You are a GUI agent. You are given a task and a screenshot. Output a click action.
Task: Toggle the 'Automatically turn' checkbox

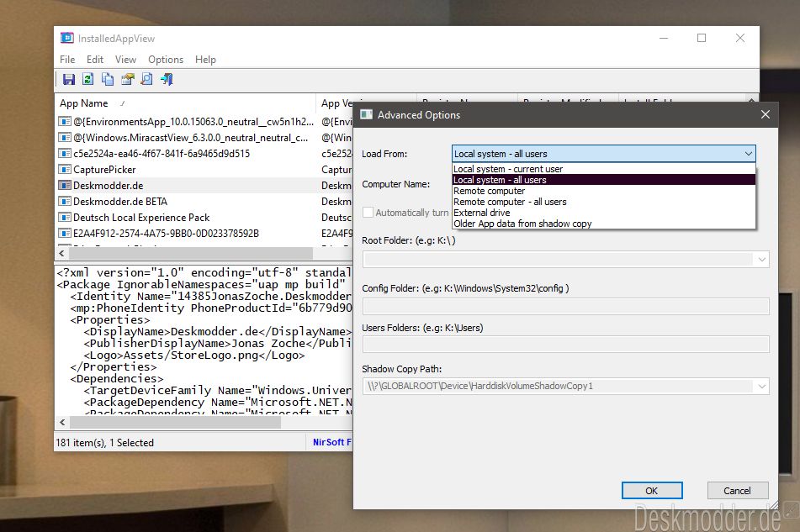pyautogui.click(x=368, y=213)
